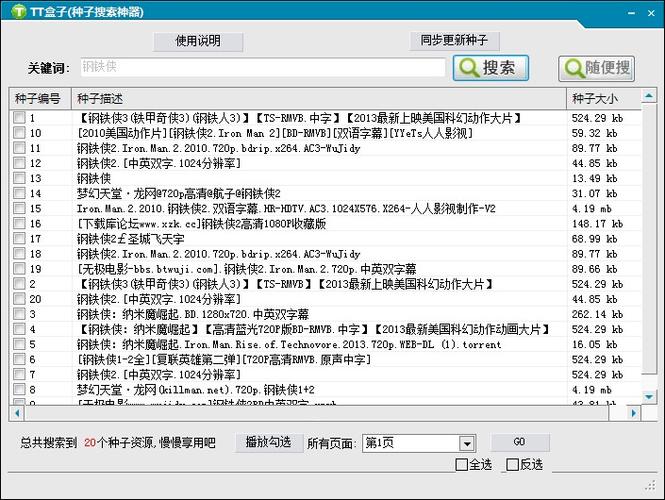665x500 pixels.
Task: Open the 第1页 page dropdown
Action: pos(466,442)
